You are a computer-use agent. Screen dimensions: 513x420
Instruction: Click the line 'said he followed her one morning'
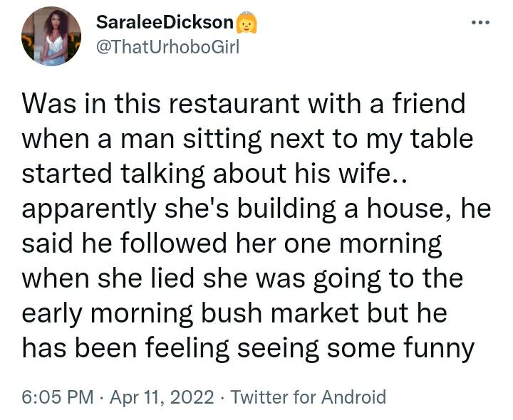(x=232, y=243)
